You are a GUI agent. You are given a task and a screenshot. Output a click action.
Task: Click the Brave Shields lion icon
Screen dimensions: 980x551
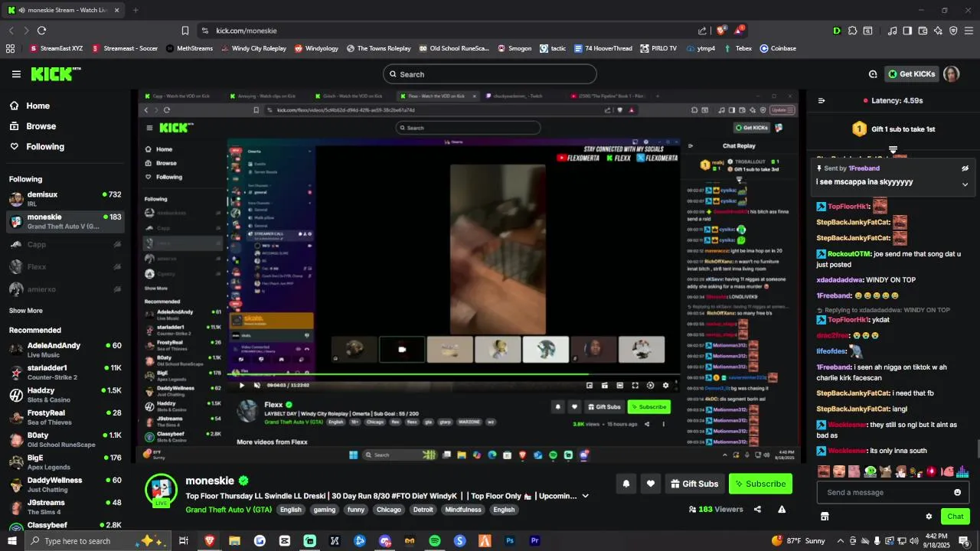(x=720, y=31)
